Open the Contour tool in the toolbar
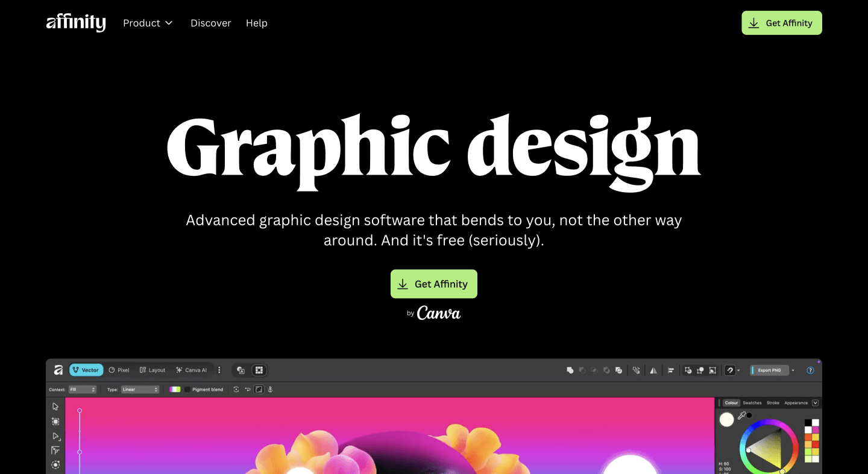 point(55,465)
